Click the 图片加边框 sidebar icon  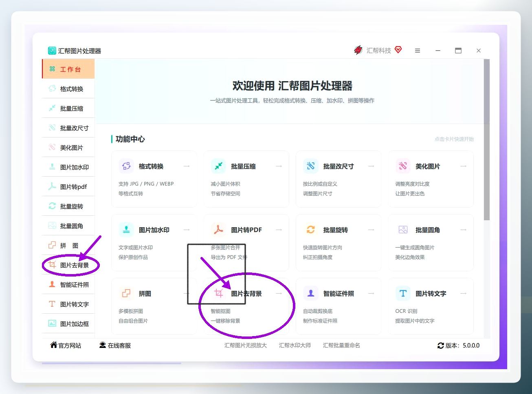point(52,323)
